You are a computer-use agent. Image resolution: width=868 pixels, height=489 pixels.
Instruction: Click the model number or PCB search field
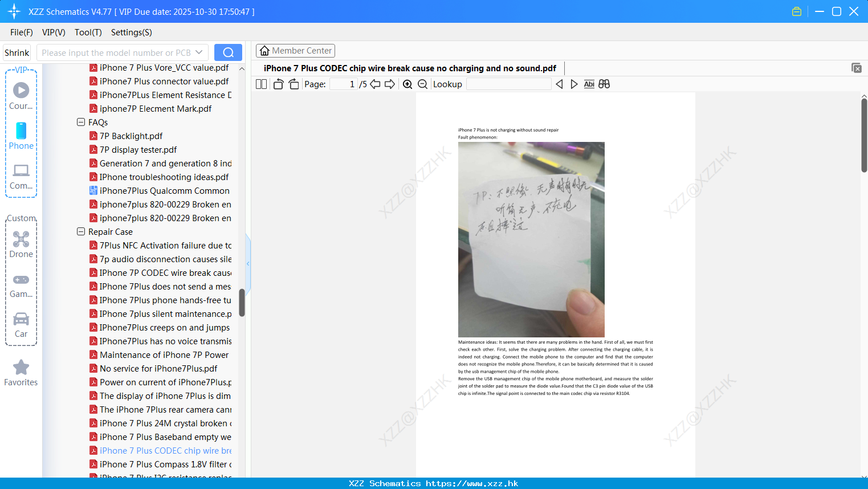pyautogui.click(x=116, y=52)
